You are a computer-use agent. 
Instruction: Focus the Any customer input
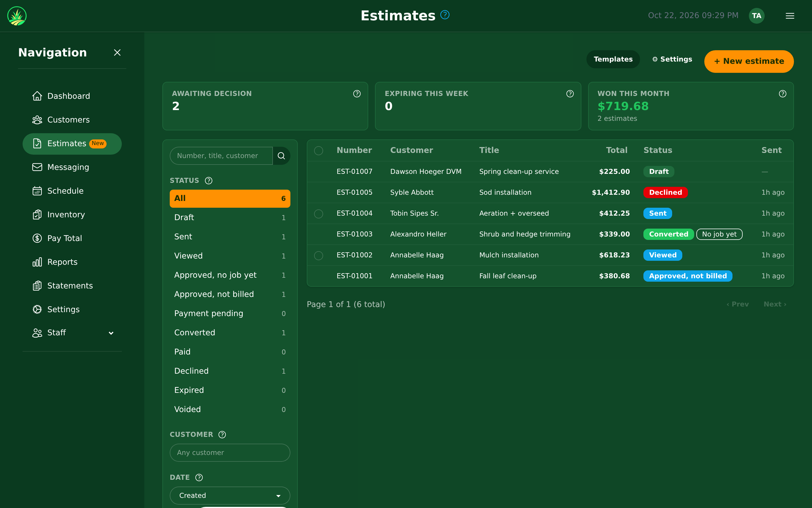pos(230,453)
